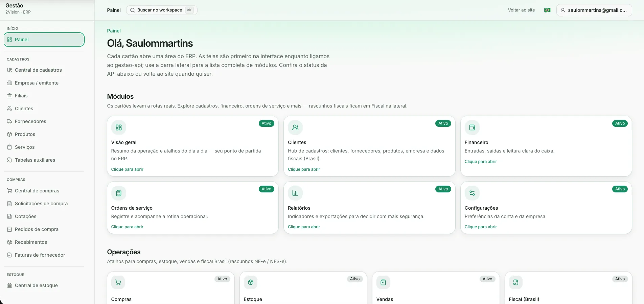Click the Central de compras cart icon

pos(9,191)
